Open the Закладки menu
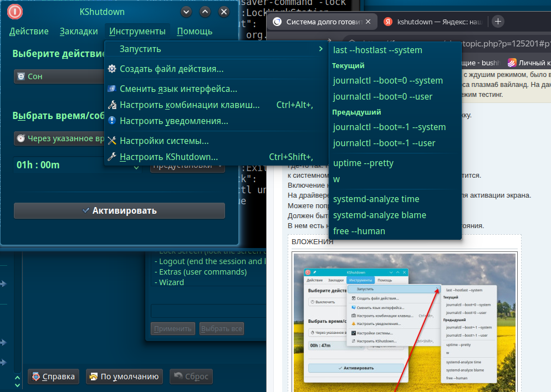The width and height of the screenshot is (551, 392). point(79,31)
